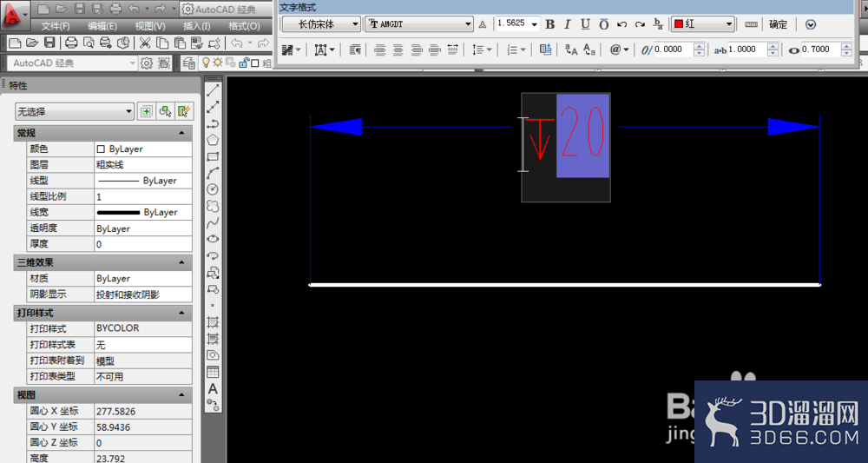The width and height of the screenshot is (868, 463).
Task: Click the Save disk icon in standard toolbar
Action: [x=49, y=43]
